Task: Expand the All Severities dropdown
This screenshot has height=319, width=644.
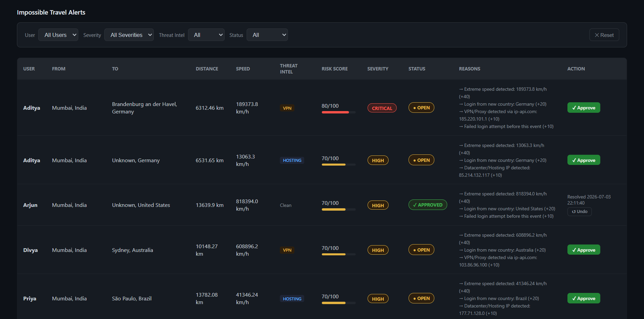Action: [129, 35]
